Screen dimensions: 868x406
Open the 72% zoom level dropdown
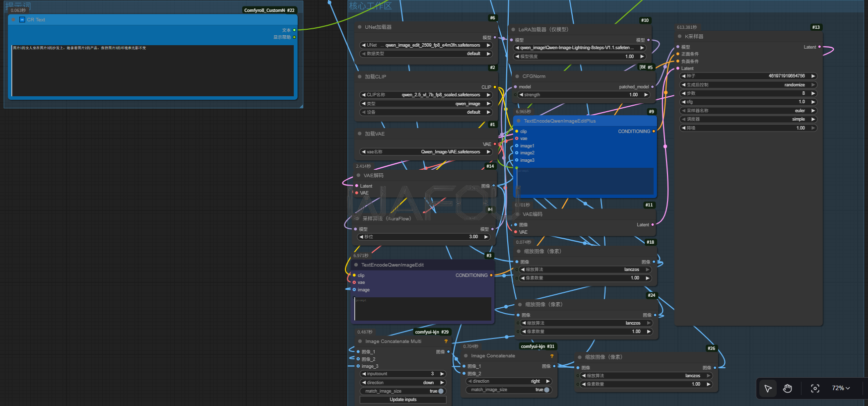[841, 388]
